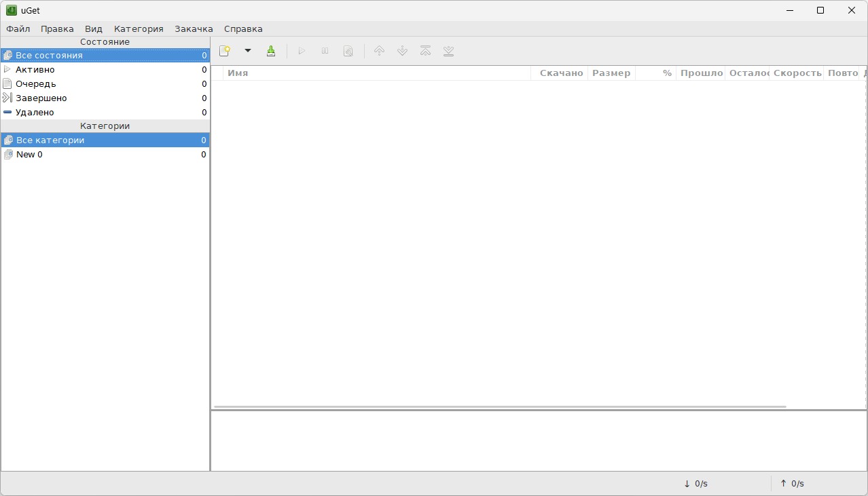
Task: Click the uGet app icon in the title bar
Action: pos(11,10)
